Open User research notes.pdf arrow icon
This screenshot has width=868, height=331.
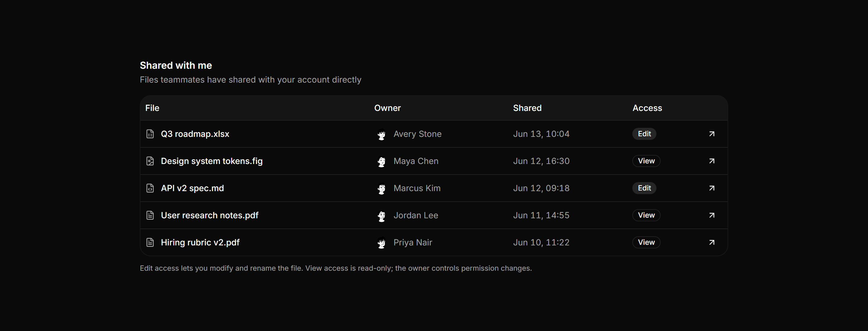tap(712, 215)
